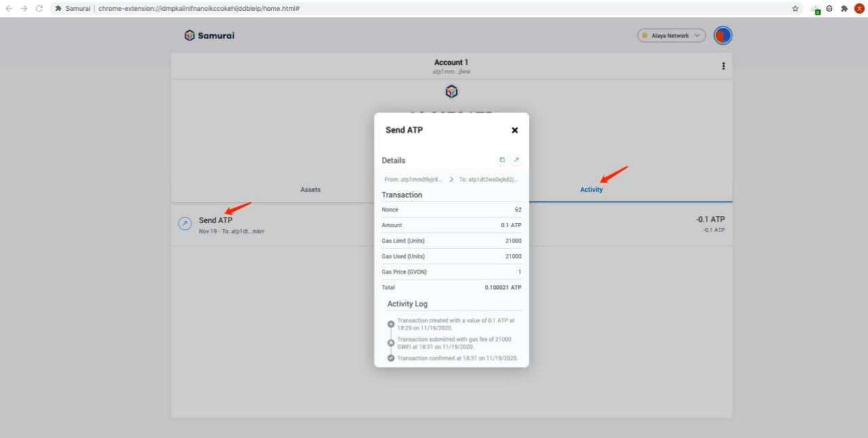
Task: Open the Chrome extensions puzzle icon
Action: [x=844, y=9]
